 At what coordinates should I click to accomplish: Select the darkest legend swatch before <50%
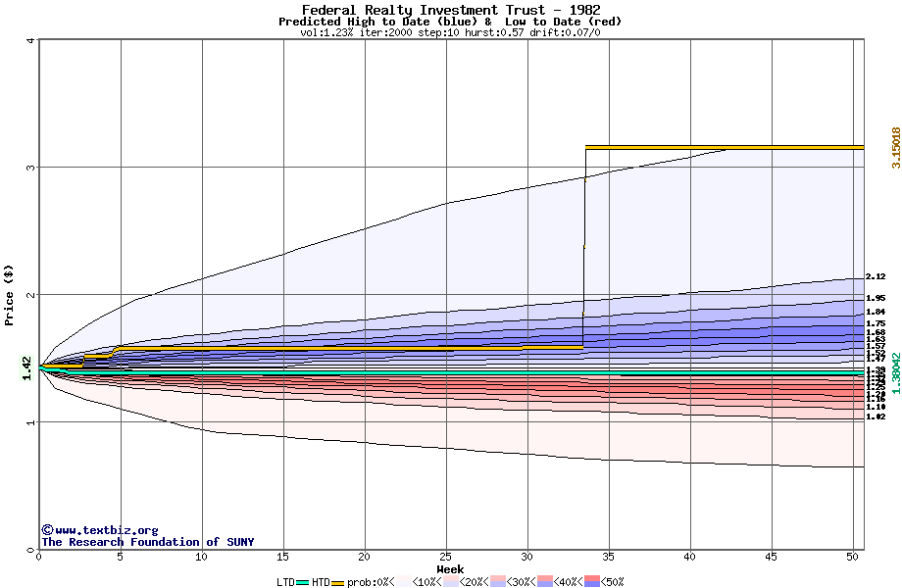coord(592,582)
